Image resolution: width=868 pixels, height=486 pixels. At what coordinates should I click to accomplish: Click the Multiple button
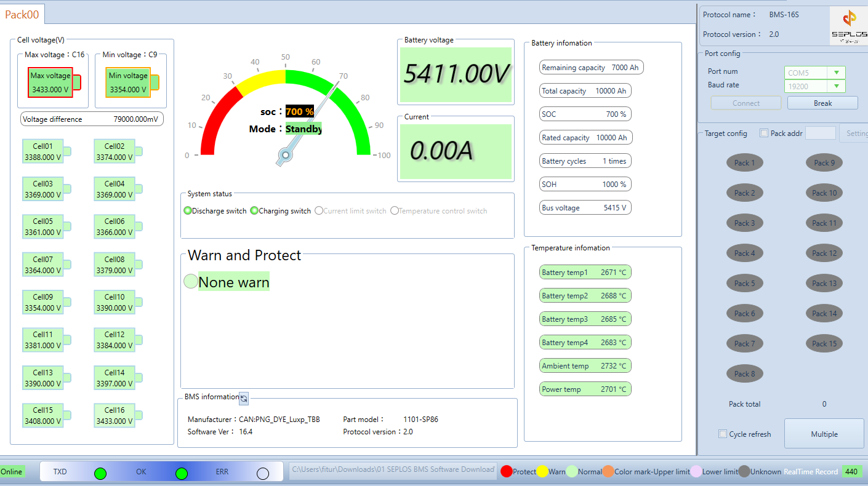[x=824, y=434]
